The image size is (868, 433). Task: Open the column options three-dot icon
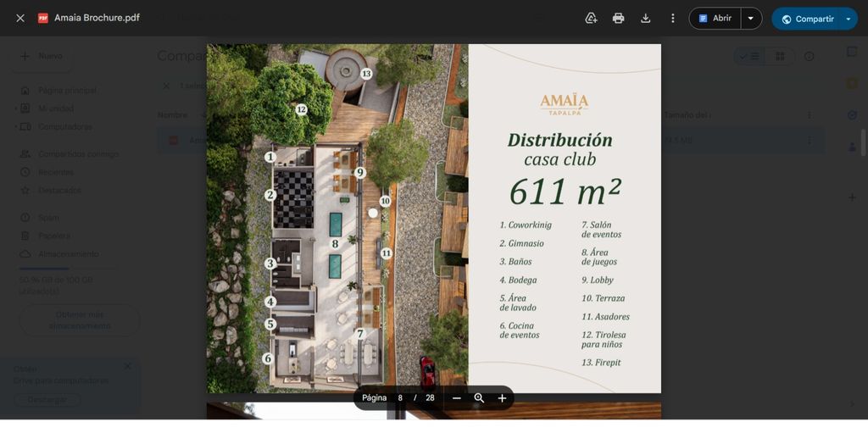coord(810,115)
